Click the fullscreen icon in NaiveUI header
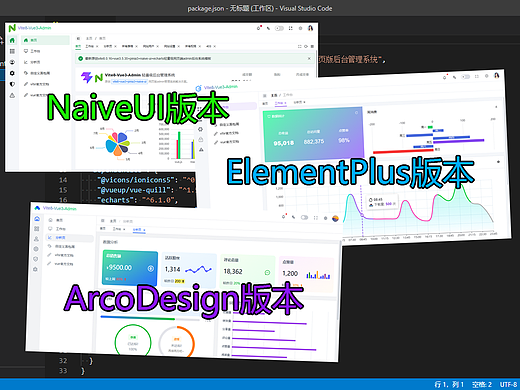The image size is (520, 390). 291,28
